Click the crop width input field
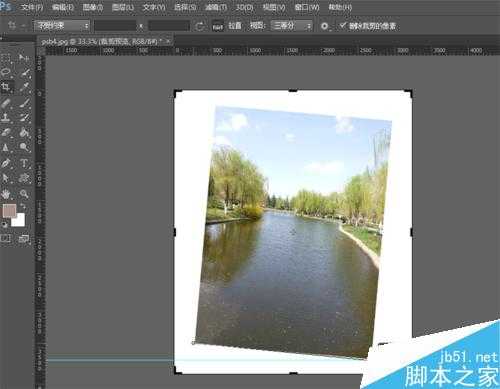500x389 pixels. (x=115, y=26)
